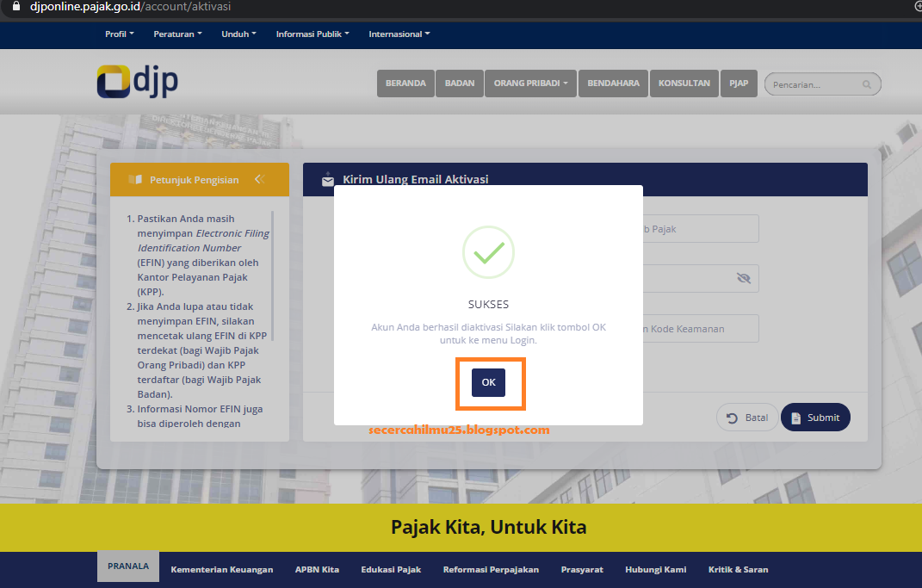Click the Petunjuk Pengisian scrollbar

click(272, 275)
